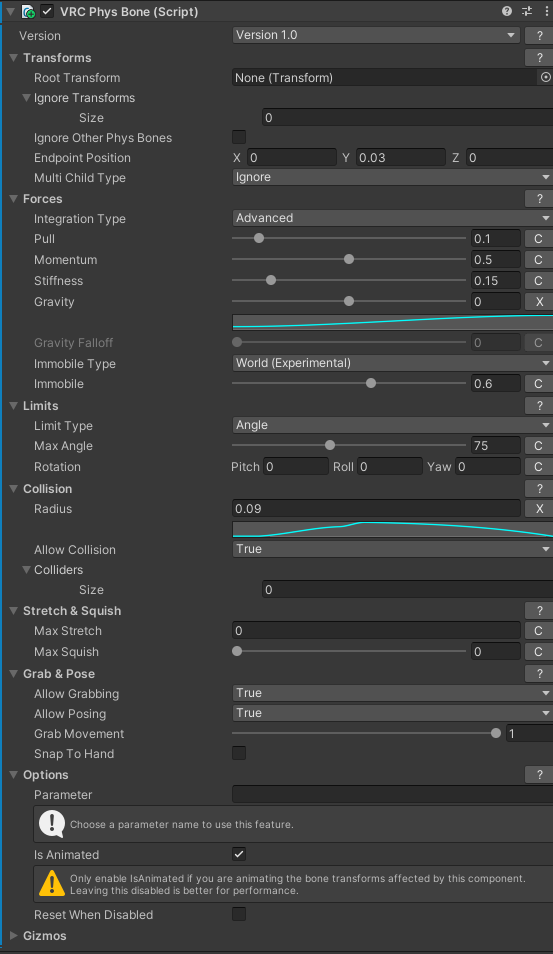This screenshot has width=553, height=954.
Task: Click the Gravity slider handle
Action: point(349,301)
